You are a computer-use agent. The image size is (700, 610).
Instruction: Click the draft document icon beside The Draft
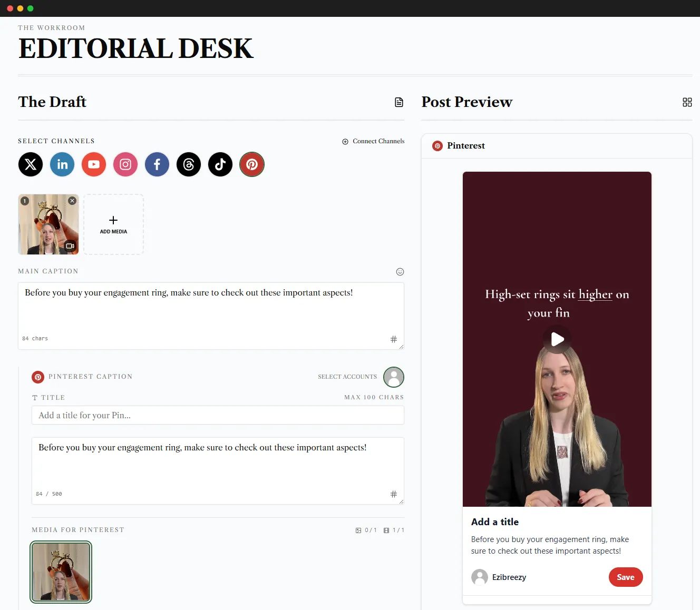[x=399, y=102]
